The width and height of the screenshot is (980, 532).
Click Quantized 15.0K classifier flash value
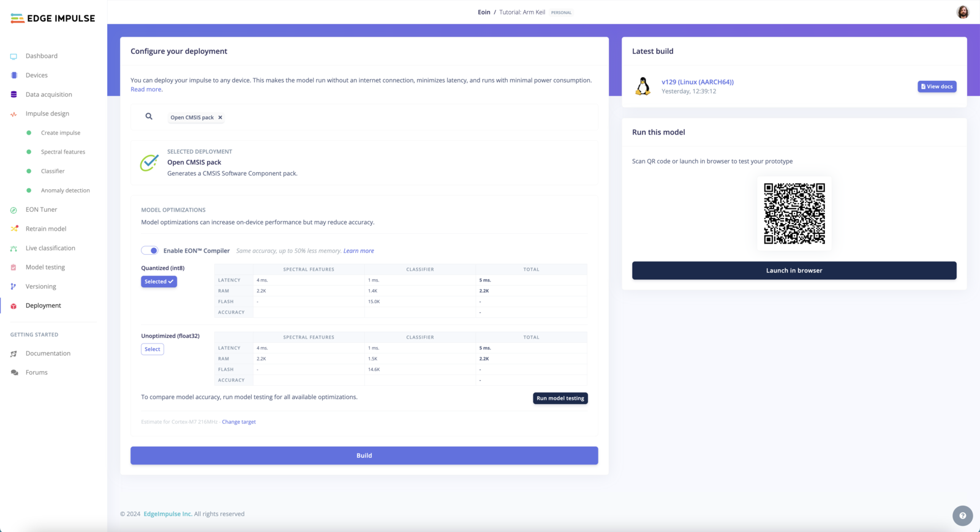[374, 302]
